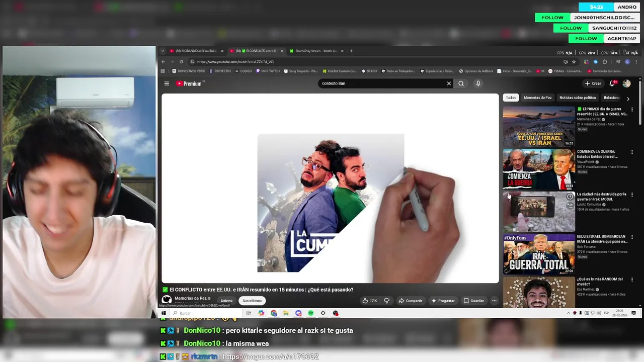Open the browser extensions puzzle icon
This screenshot has width=644, height=362.
pos(605,62)
